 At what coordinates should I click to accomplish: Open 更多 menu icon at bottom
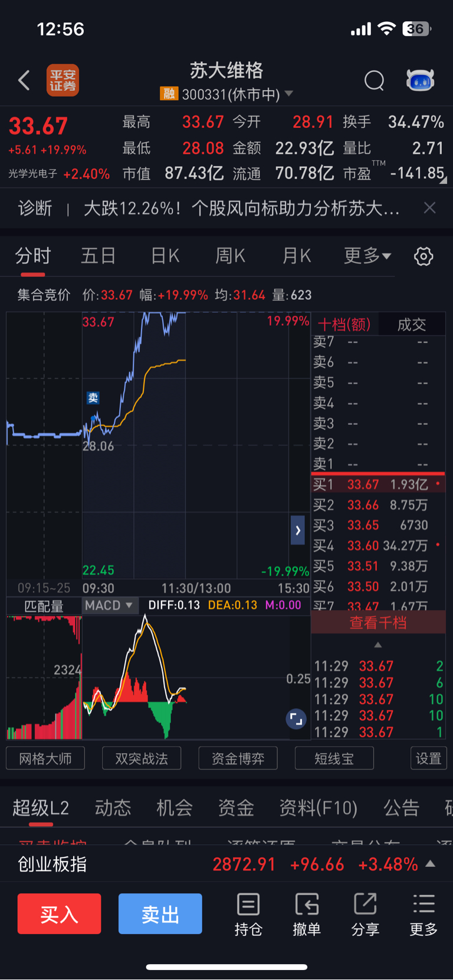(424, 915)
